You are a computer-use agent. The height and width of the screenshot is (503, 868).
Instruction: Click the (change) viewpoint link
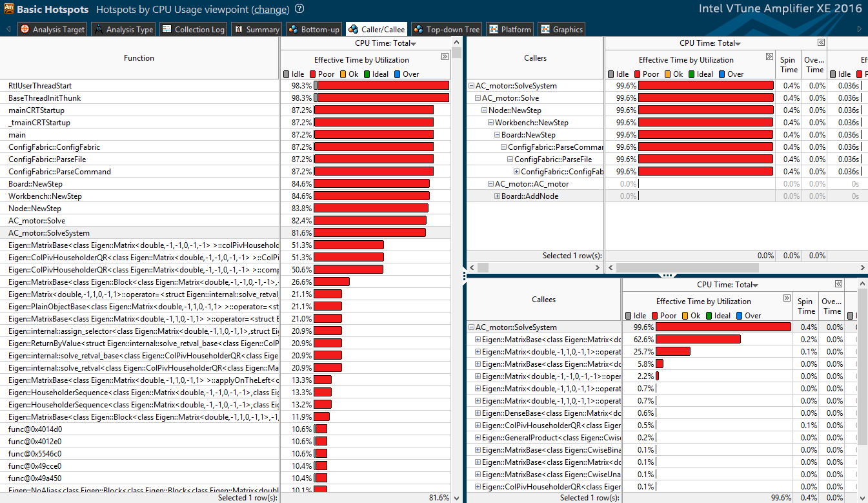tap(271, 10)
